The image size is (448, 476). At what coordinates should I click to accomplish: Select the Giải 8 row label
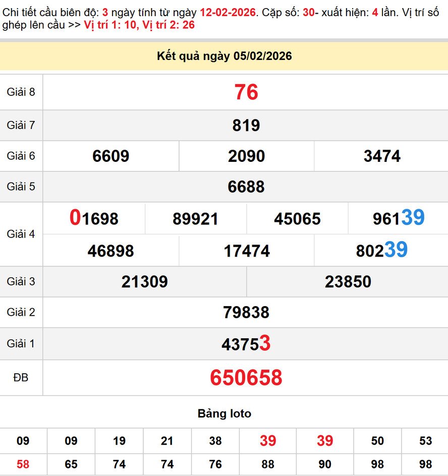[x=21, y=92]
